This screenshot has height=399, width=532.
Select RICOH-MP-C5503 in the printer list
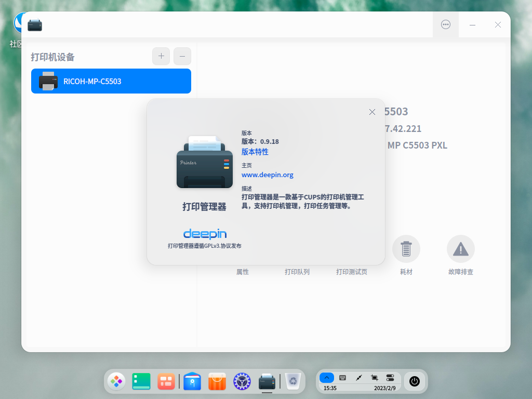coord(111,81)
